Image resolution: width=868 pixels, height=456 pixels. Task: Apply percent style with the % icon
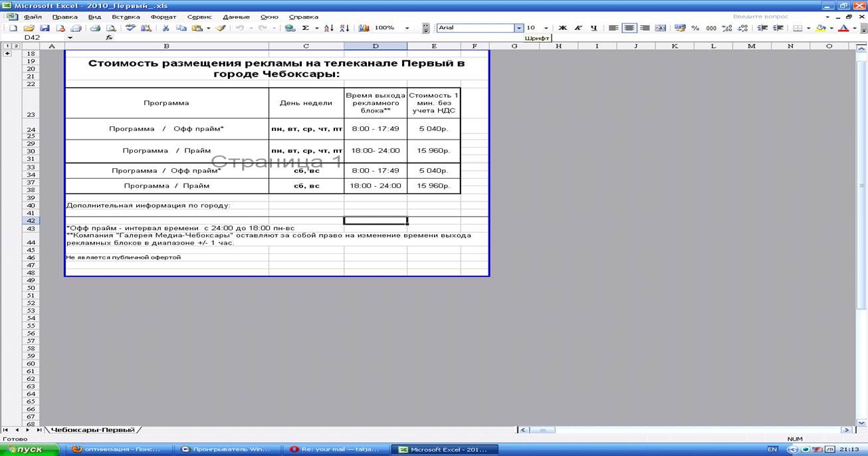[695, 29]
